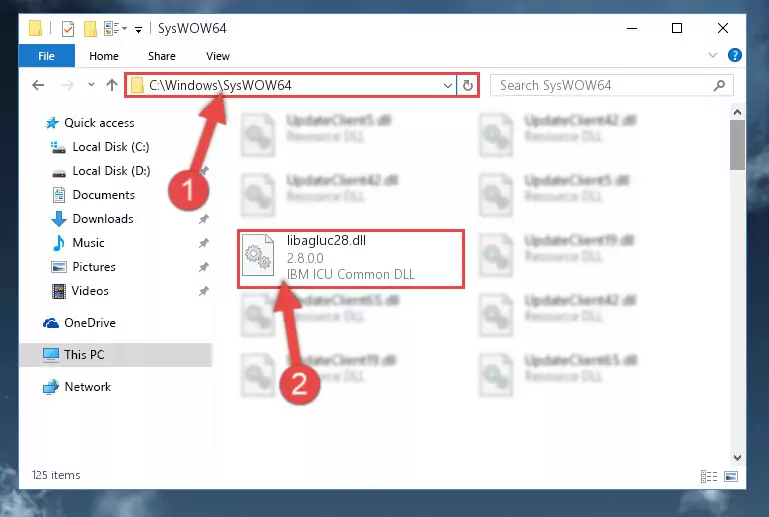Image resolution: width=769 pixels, height=517 pixels.
Task: Switch to the Share ribbon tab
Action: (x=162, y=56)
